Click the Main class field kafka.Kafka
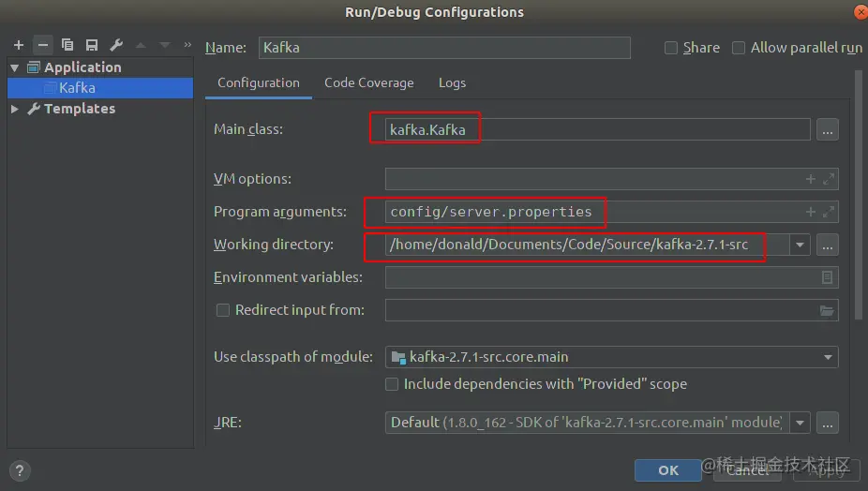Screen dimensions: 868x491 pos(598,129)
